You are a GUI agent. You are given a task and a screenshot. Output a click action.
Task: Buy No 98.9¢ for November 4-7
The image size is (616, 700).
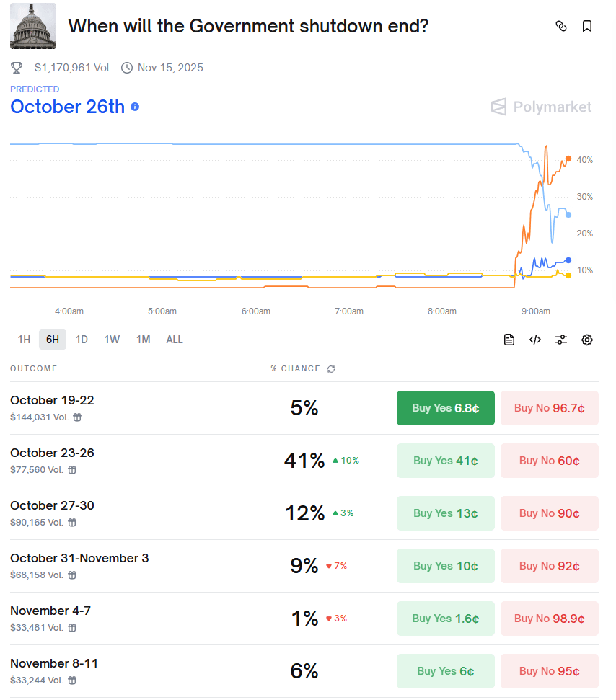(x=549, y=619)
